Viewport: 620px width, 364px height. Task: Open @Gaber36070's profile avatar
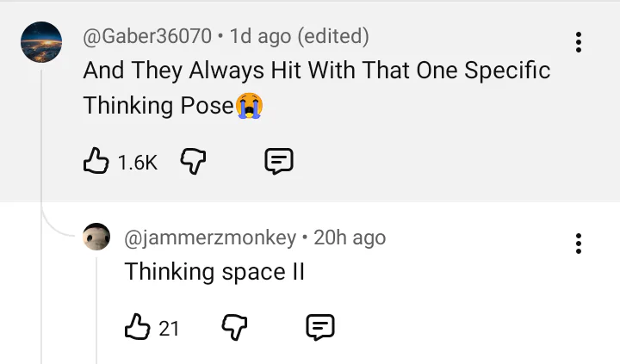point(41,43)
